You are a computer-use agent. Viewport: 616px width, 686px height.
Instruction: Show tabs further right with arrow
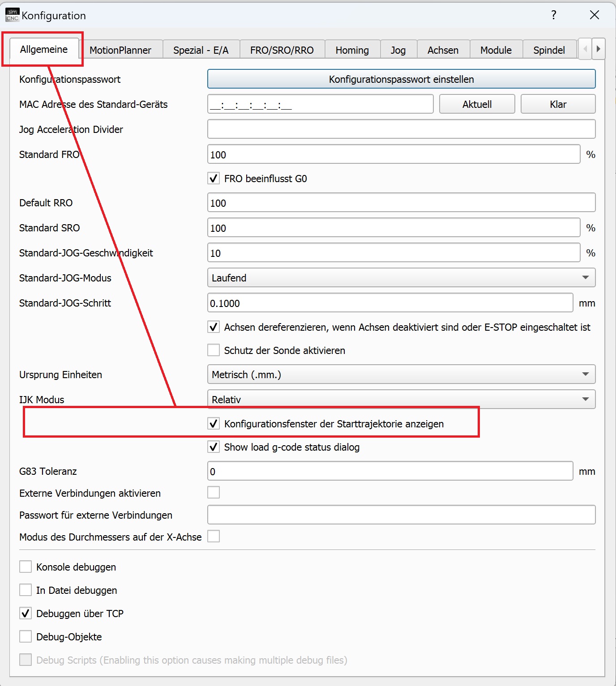coord(599,49)
